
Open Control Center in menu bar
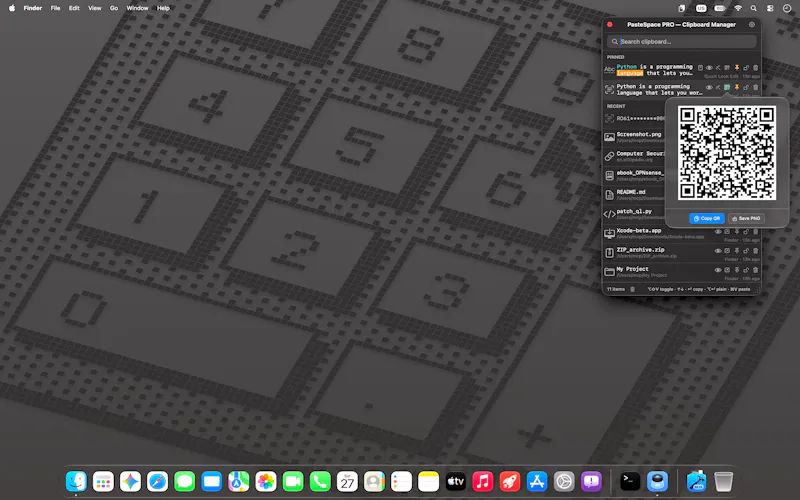point(770,8)
